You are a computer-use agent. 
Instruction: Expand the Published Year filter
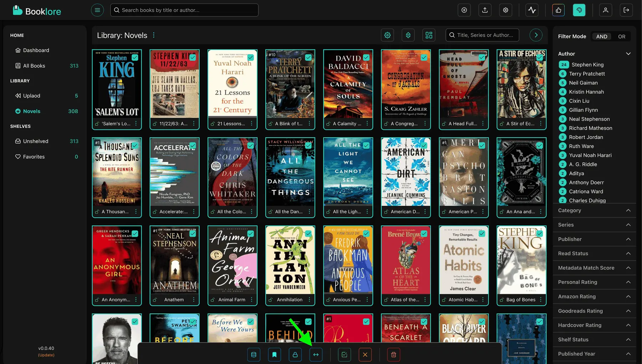pos(594,354)
